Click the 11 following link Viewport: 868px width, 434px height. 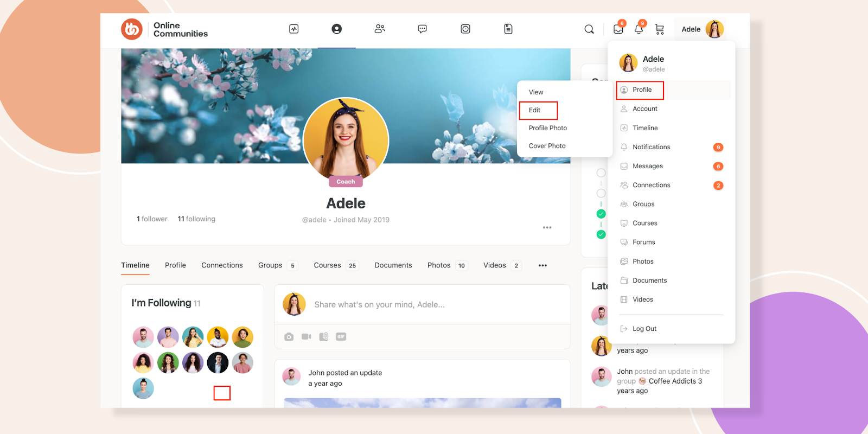(x=196, y=219)
